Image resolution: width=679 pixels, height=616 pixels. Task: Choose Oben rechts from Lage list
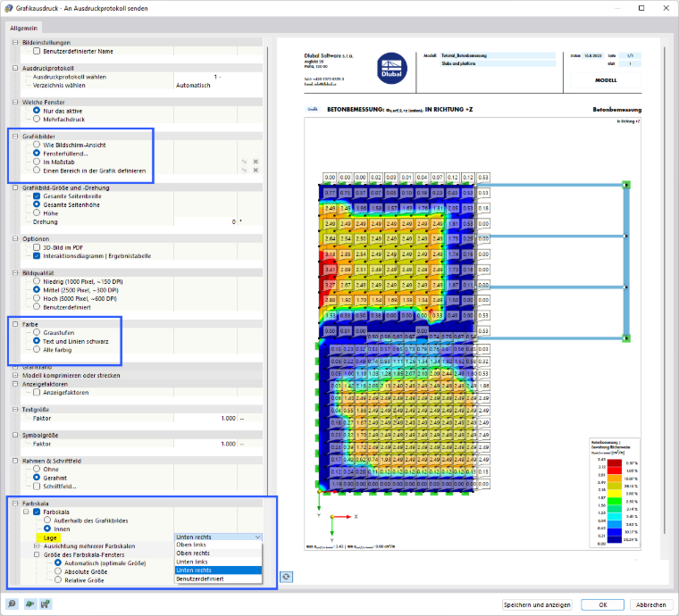[x=218, y=554]
